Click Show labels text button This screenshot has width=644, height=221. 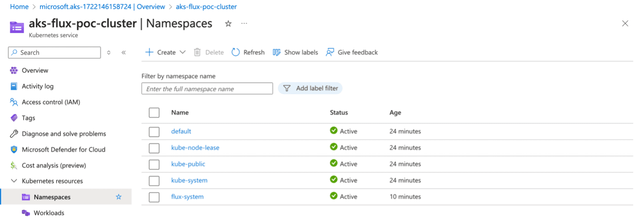[x=301, y=52]
